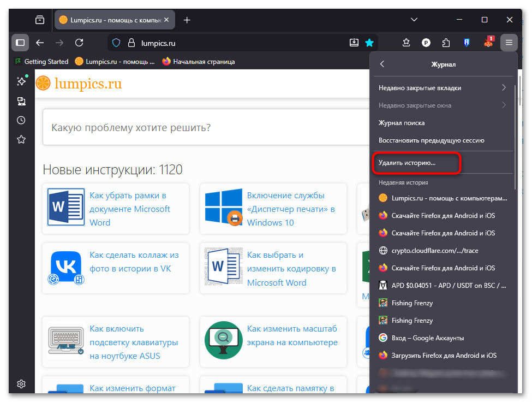This screenshot has width=532, height=402.
Task: Open Журнал поиска menu entry
Action: point(443,123)
